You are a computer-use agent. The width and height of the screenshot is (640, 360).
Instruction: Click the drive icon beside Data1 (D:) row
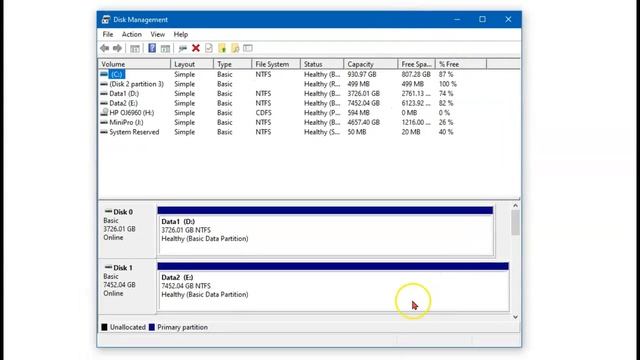104,93
